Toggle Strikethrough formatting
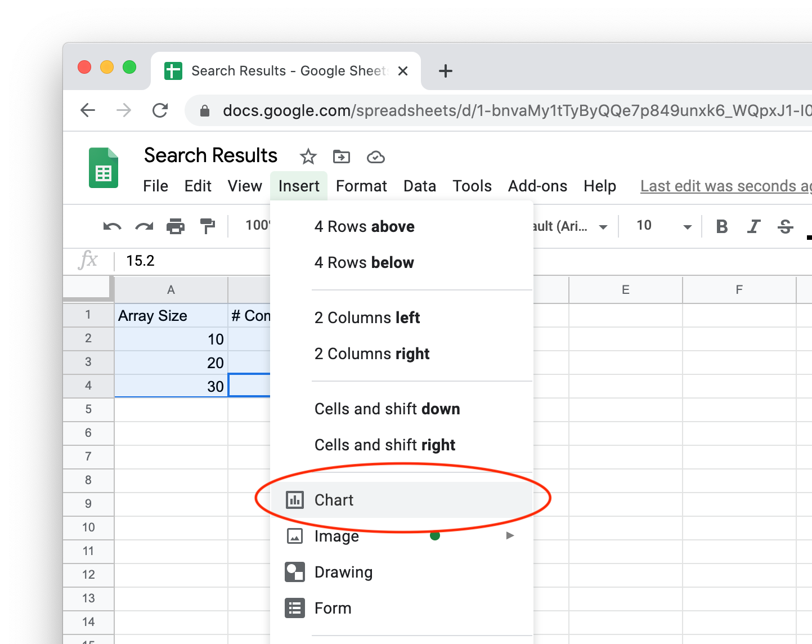The image size is (812, 644). point(786,226)
